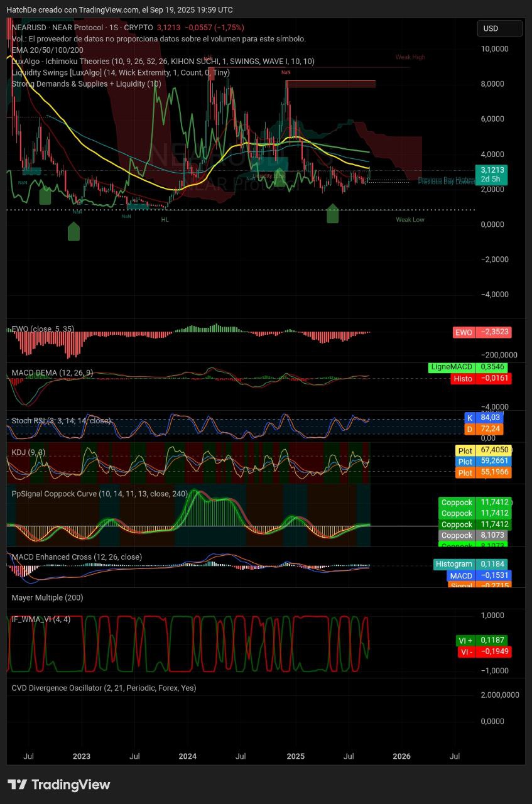Click the Histogram 0,1184 value tag
The image size is (532, 804).
click(470, 564)
